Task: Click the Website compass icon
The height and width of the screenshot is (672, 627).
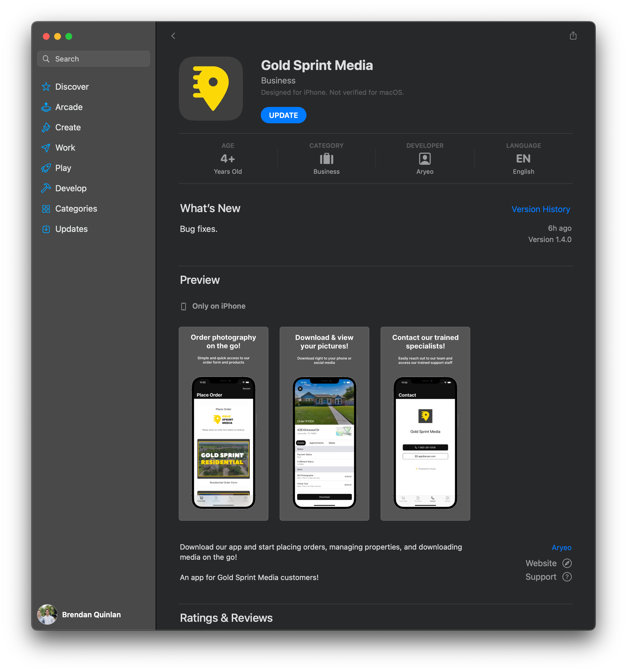Action: (x=567, y=563)
